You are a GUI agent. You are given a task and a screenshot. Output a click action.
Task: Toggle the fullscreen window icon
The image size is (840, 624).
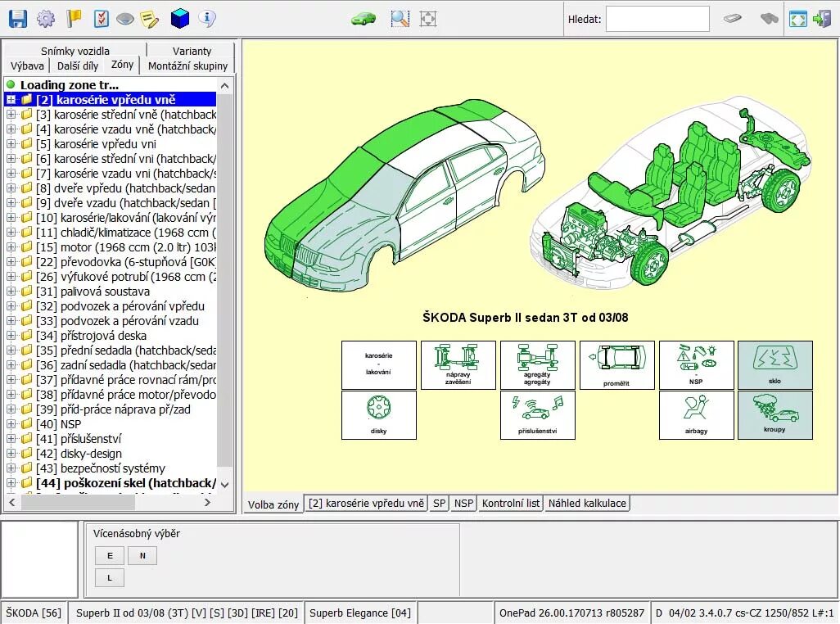(x=798, y=20)
